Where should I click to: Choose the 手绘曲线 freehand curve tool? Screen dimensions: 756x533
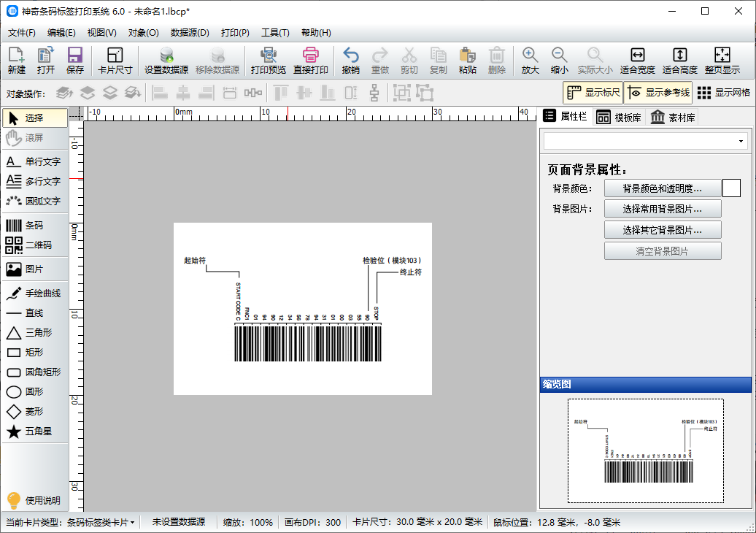(x=35, y=294)
